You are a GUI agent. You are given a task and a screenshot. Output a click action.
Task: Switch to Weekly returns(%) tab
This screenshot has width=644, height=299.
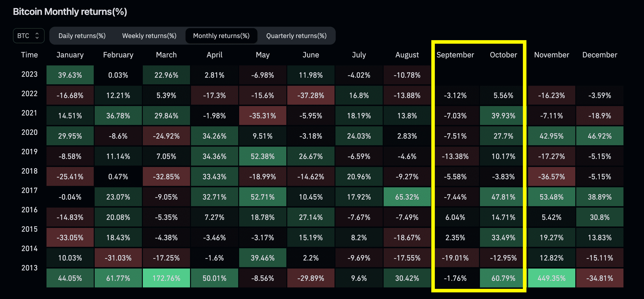pyautogui.click(x=149, y=36)
